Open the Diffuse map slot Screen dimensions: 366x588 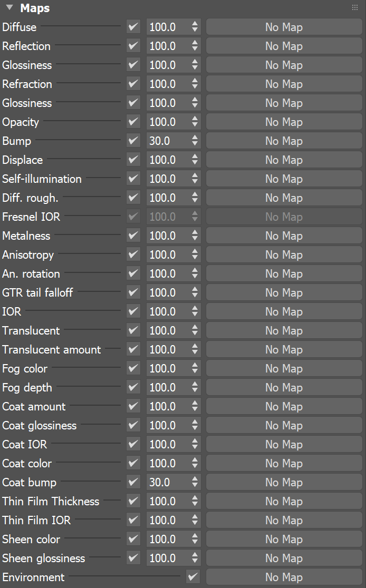(284, 27)
